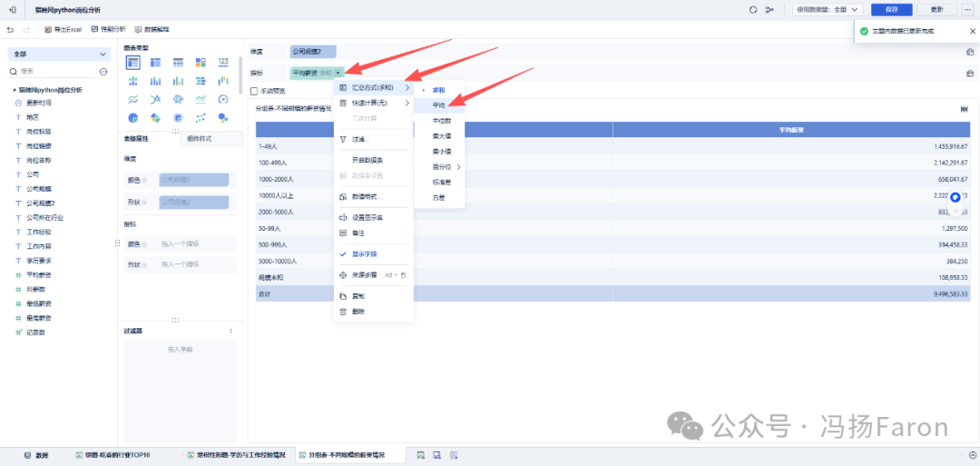
Task: Click the first add-component icon after the tabs
Action: [421, 455]
